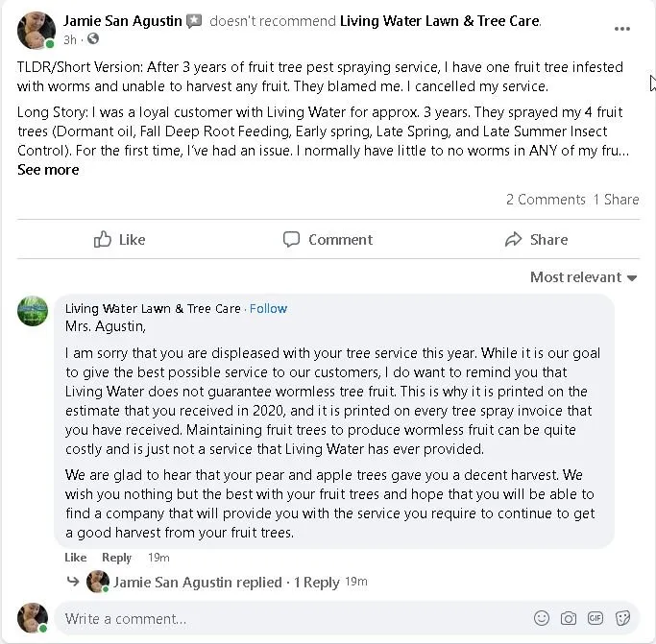Screen dimensions: 656x644
Task: Click the Comment speech bubble icon
Action: pos(291,240)
